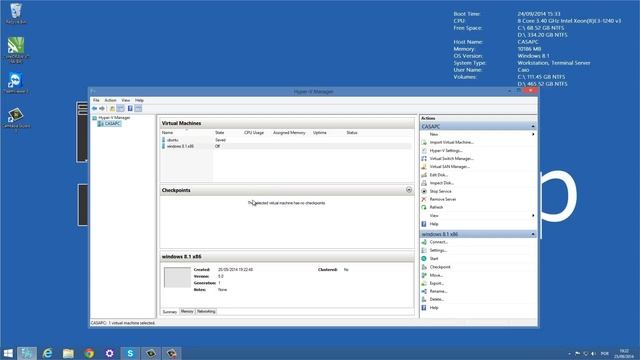
Task: Sort by the Name column header
Action: coord(167,133)
